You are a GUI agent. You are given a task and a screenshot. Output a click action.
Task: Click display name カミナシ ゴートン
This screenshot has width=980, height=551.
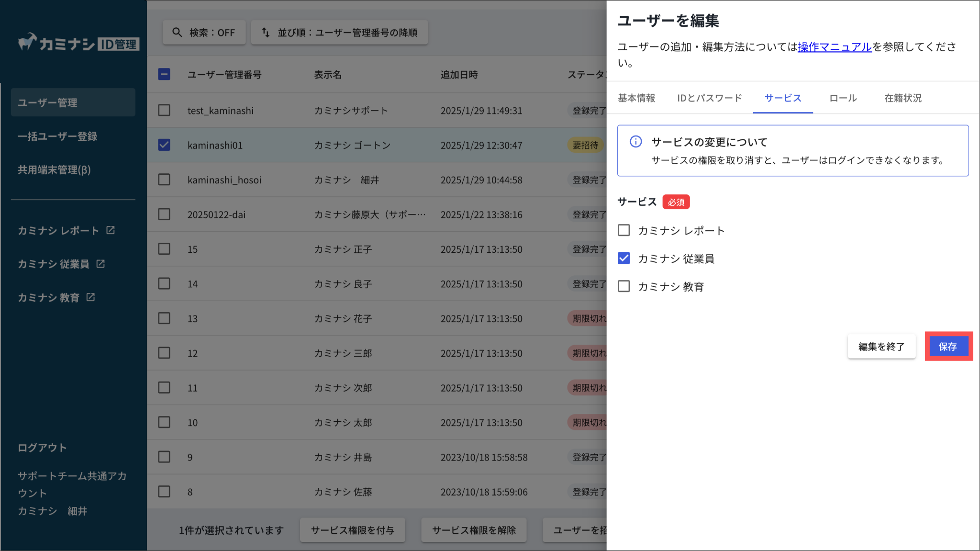pyautogui.click(x=352, y=145)
